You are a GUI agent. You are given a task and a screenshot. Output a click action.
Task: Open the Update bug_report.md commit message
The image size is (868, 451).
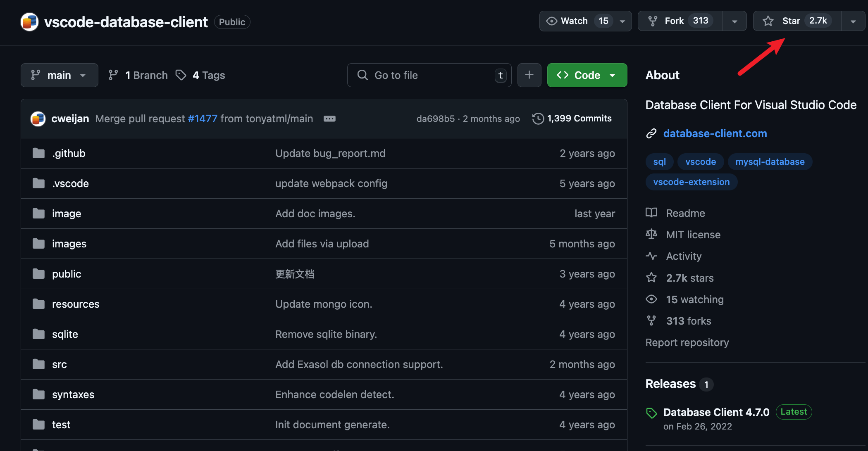point(330,153)
